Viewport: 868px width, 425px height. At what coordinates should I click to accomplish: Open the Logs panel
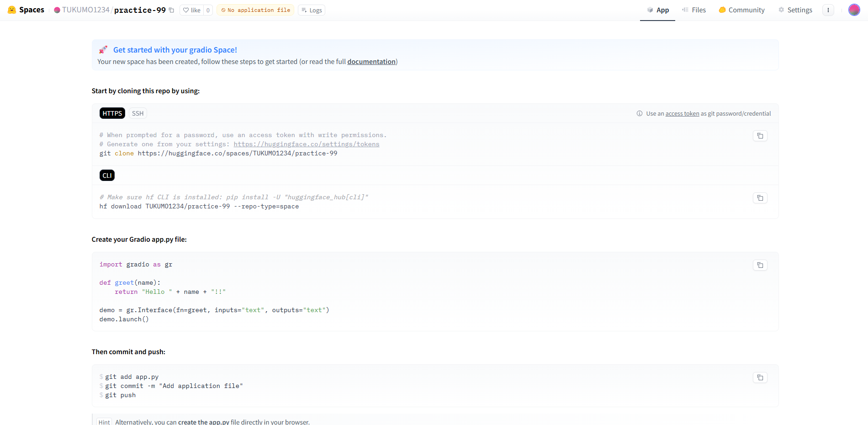pos(312,10)
